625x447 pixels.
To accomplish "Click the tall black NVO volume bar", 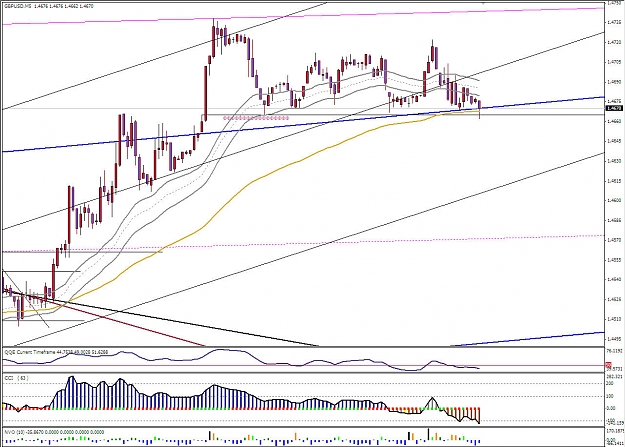I will click(x=428, y=434).
